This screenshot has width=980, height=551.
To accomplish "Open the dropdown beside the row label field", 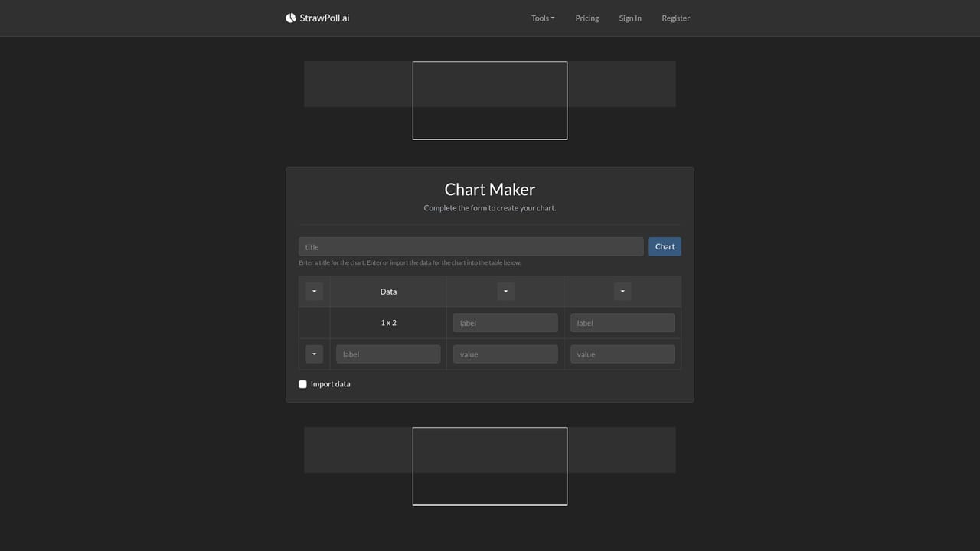I will click(x=314, y=354).
